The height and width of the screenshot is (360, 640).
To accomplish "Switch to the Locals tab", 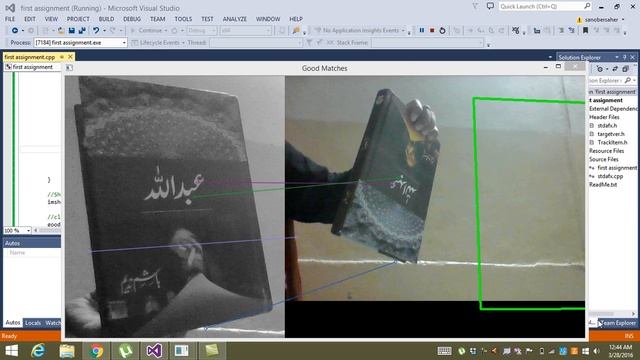I will click(x=33, y=323).
